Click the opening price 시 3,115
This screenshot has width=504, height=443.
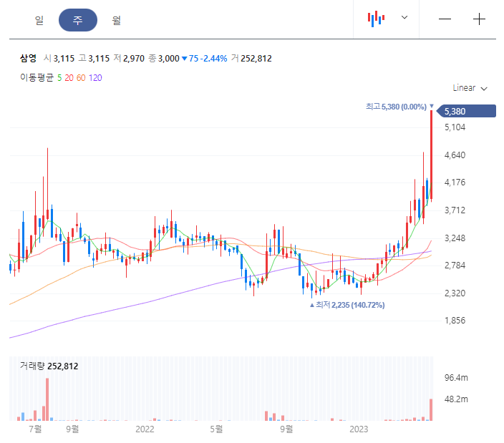59,59
